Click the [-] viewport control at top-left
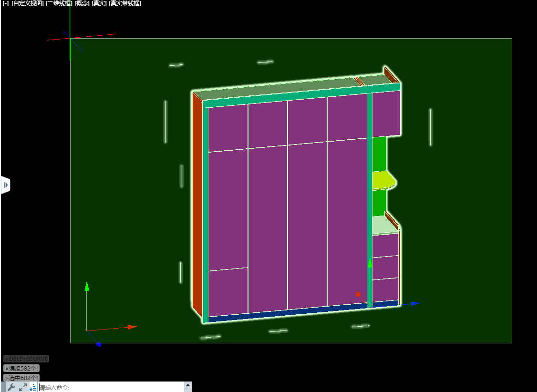This screenshot has width=537, height=392. pyautogui.click(x=6, y=3)
